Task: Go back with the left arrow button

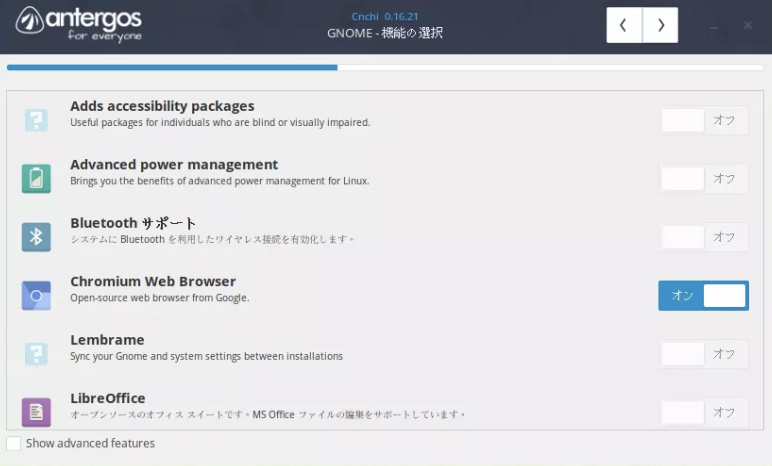Action: [624, 25]
